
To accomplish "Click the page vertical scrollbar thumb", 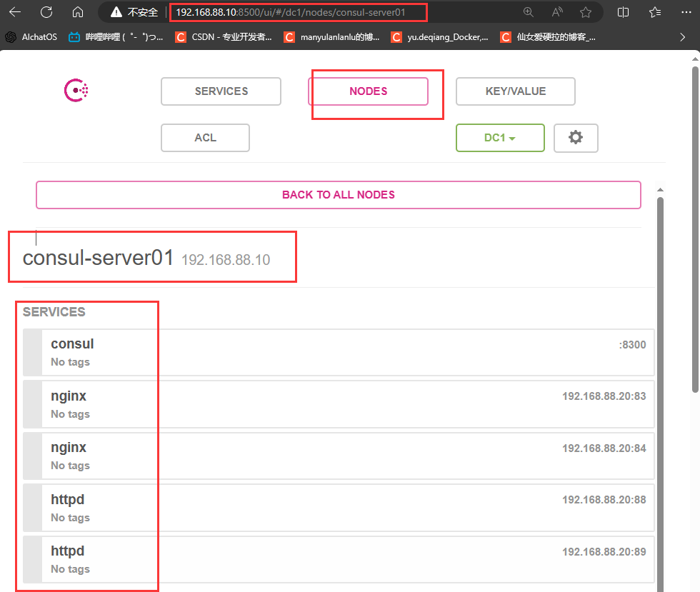I will click(695, 229).
